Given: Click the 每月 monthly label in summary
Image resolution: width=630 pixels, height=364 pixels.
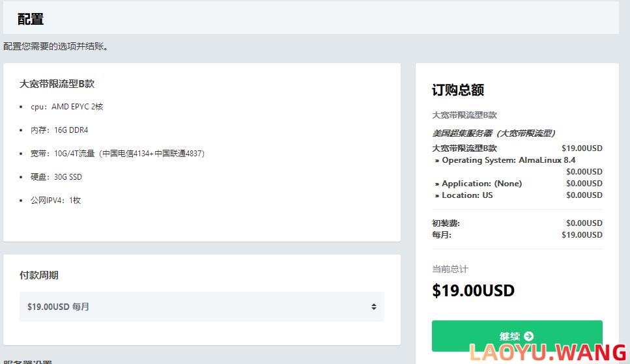Looking at the screenshot, I should point(442,234).
